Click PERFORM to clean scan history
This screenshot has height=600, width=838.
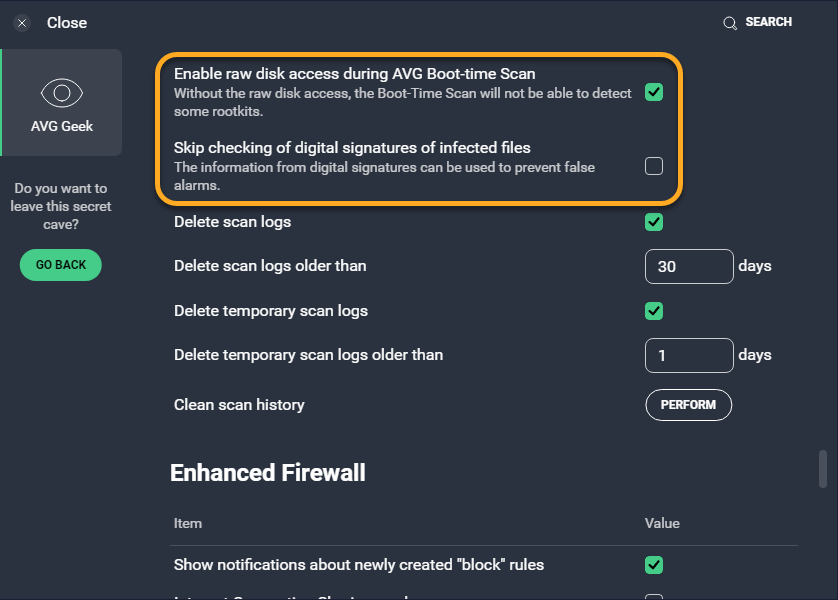coord(688,405)
